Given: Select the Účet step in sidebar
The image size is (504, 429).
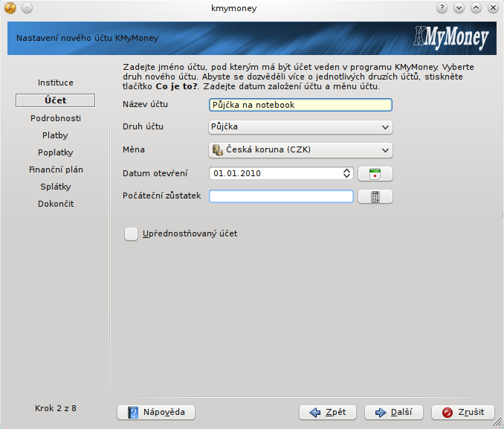Looking at the screenshot, I should pyautogui.click(x=55, y=100).
